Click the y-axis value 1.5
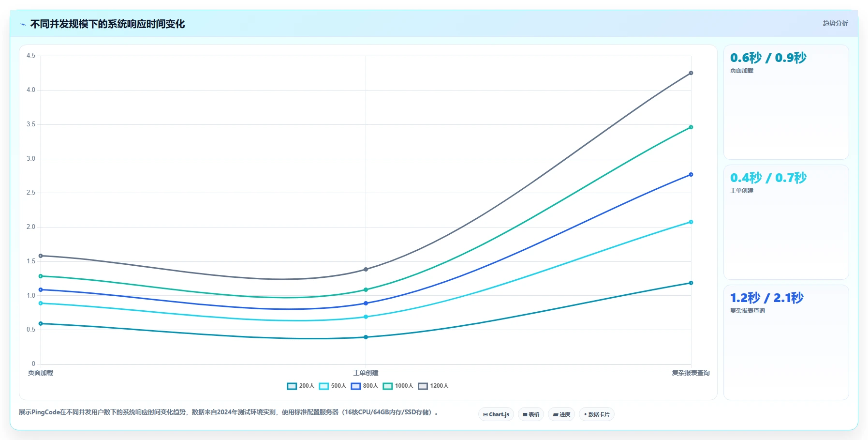868x440 pixels. 31,261
